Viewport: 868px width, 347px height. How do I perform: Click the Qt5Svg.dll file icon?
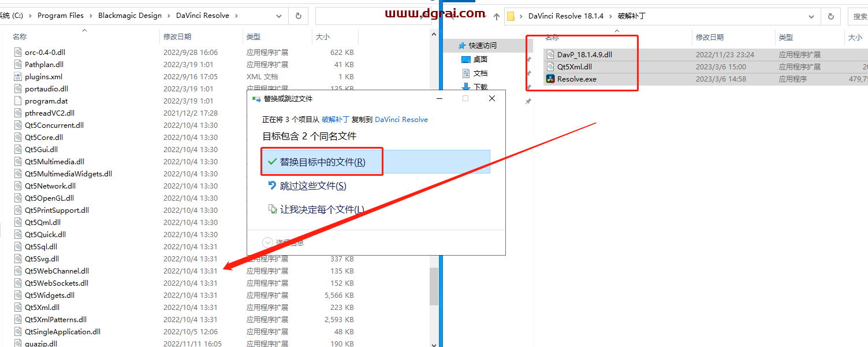point(18,259)
